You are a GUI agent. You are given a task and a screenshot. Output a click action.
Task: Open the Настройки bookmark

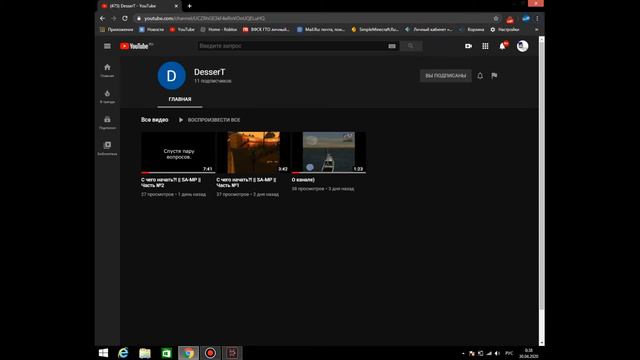(x=505, y=29)
